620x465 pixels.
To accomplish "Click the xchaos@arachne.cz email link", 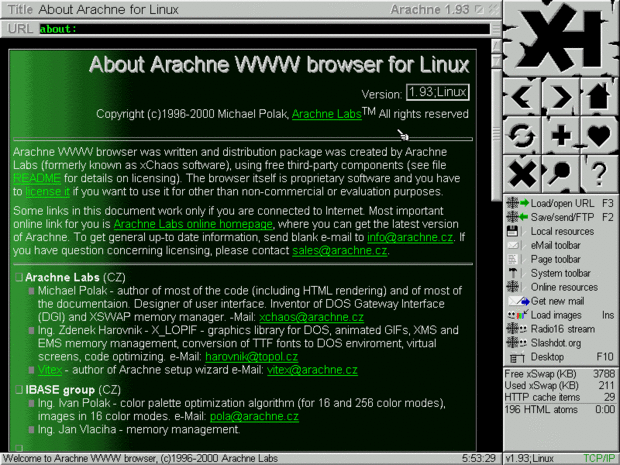I will point(312,317).
